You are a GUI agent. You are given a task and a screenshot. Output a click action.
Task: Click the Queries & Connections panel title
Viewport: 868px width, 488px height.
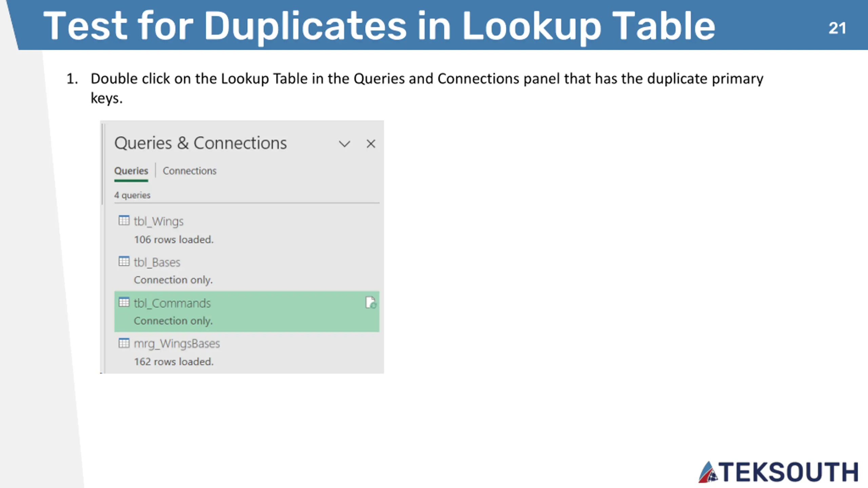(201, 143)
